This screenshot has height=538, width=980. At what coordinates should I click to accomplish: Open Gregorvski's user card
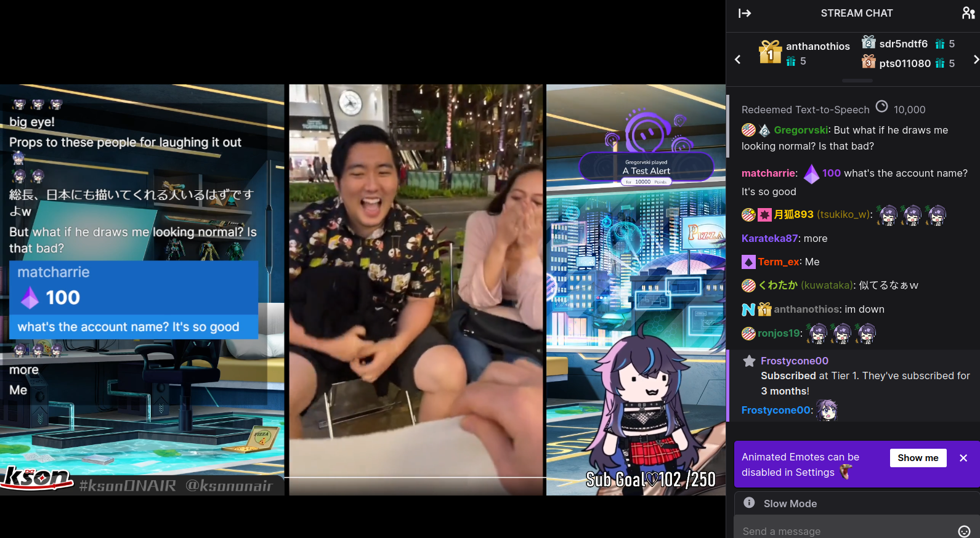pos(801,130)
